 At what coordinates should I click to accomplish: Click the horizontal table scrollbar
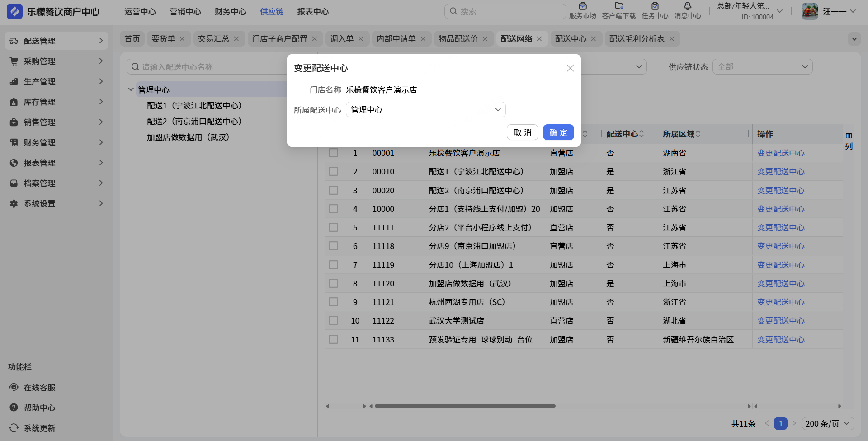(x=465, y=406)
